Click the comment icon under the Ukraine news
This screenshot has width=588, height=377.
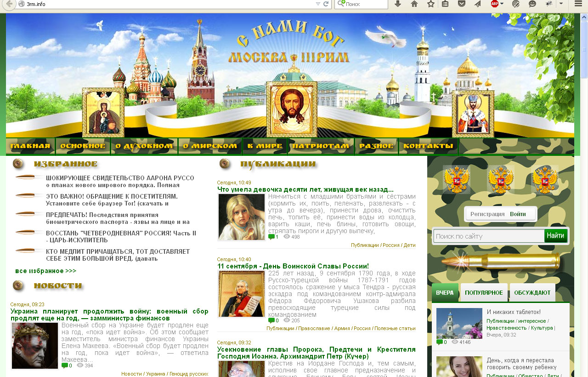click(65, 366)
